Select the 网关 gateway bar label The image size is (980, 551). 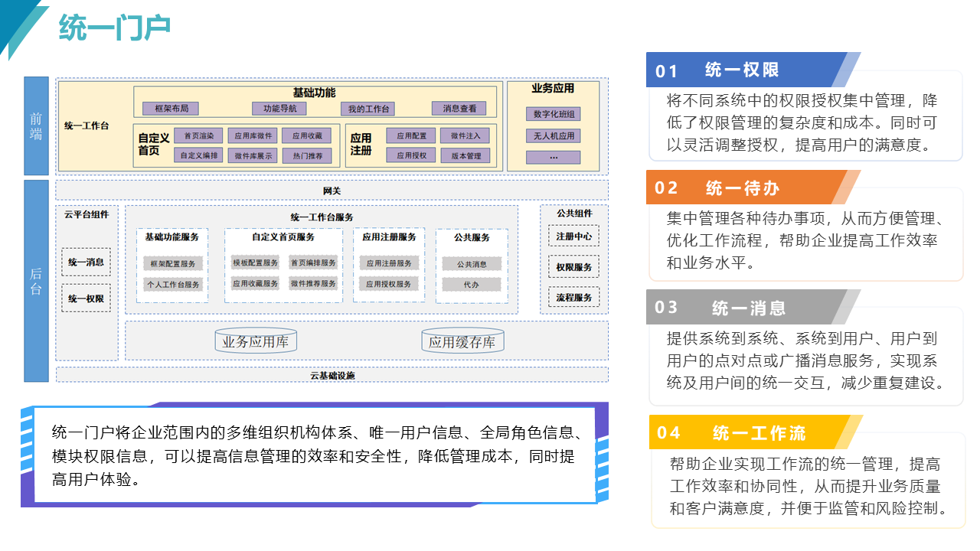tap(332, 191)
